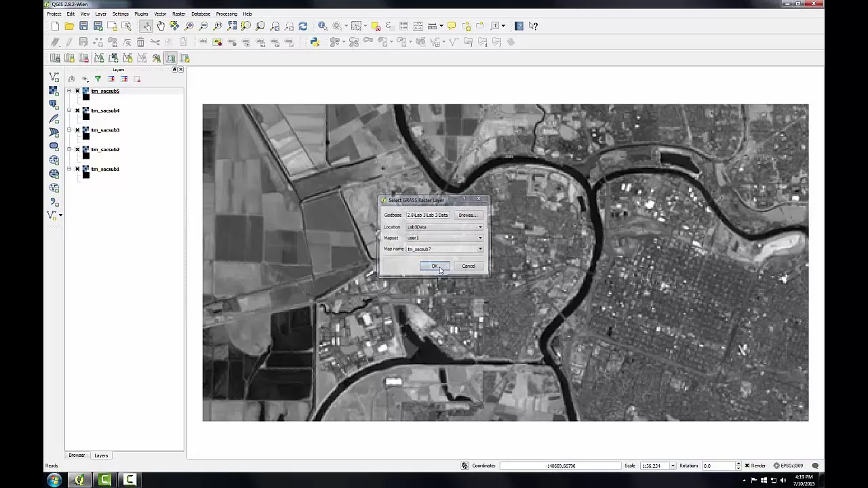The width and height of the screenshot is (868, 488).
Task: Click the Save Project icon
Action: coord(83,26)
